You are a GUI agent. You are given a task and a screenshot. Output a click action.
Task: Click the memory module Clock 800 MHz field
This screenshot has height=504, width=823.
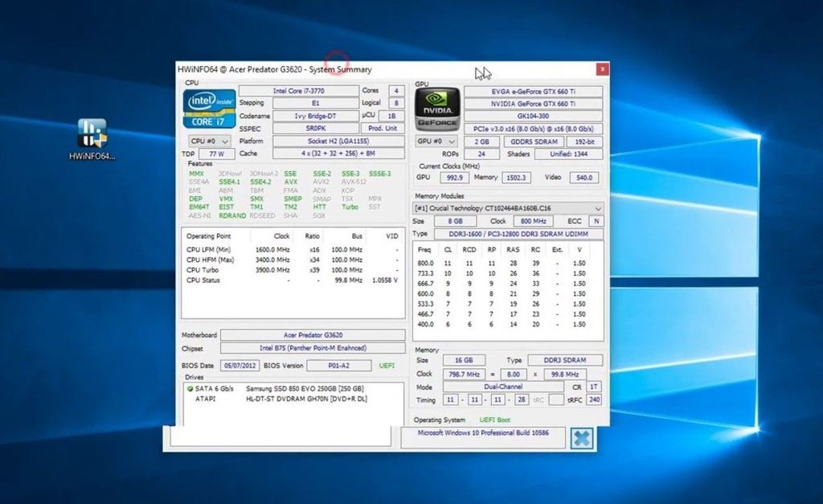(534, 222)
